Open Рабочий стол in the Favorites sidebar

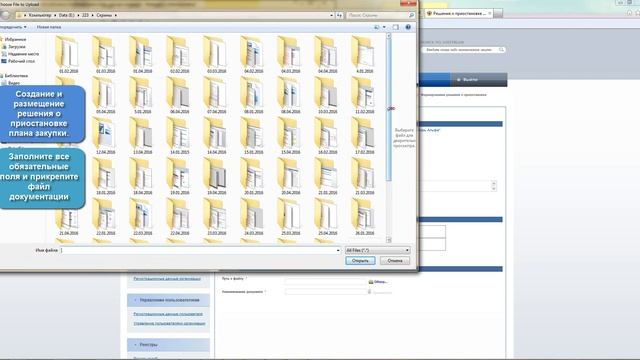pos(21,61)
